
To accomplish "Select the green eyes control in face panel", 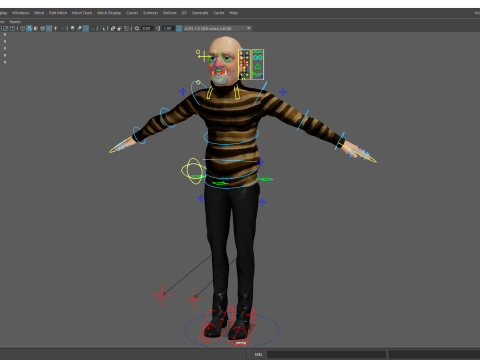I will coord(257,58).
